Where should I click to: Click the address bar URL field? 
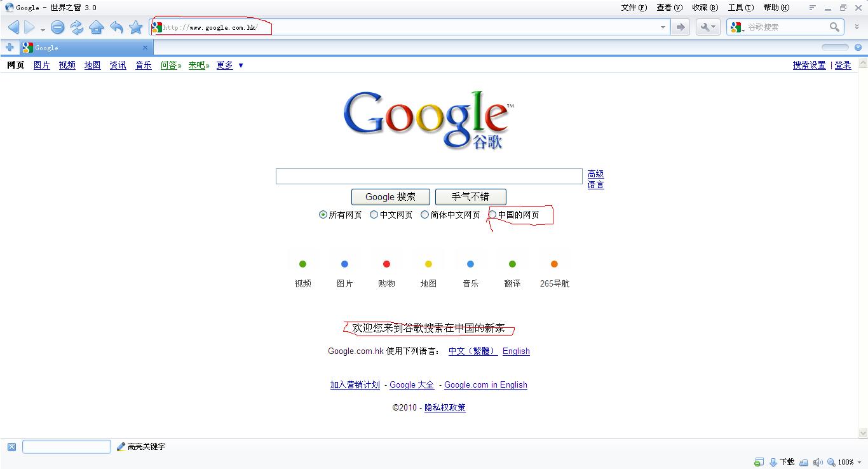coord(410,27)
